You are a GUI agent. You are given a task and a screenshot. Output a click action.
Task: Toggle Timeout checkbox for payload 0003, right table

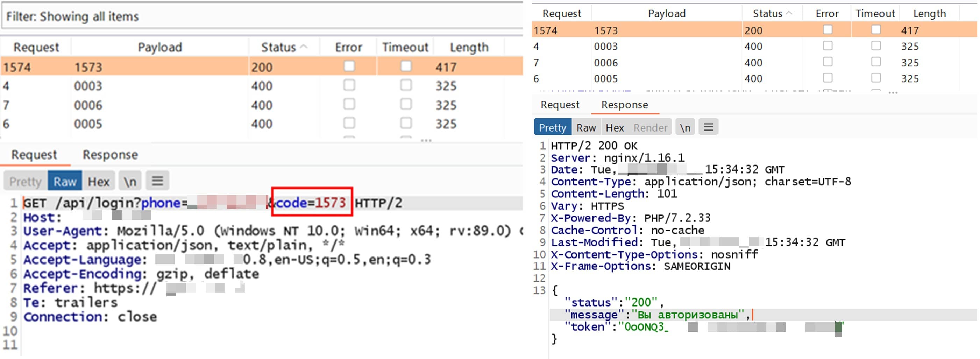tap(876, 46)
